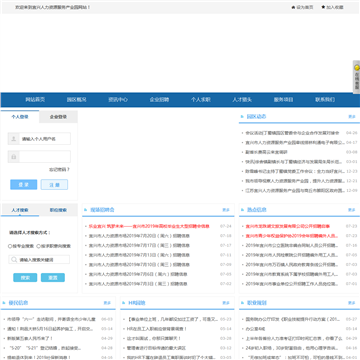
Task: Open 2019年7月10日（周三）招聘信息 article
Action: click(x=139, y=265)
